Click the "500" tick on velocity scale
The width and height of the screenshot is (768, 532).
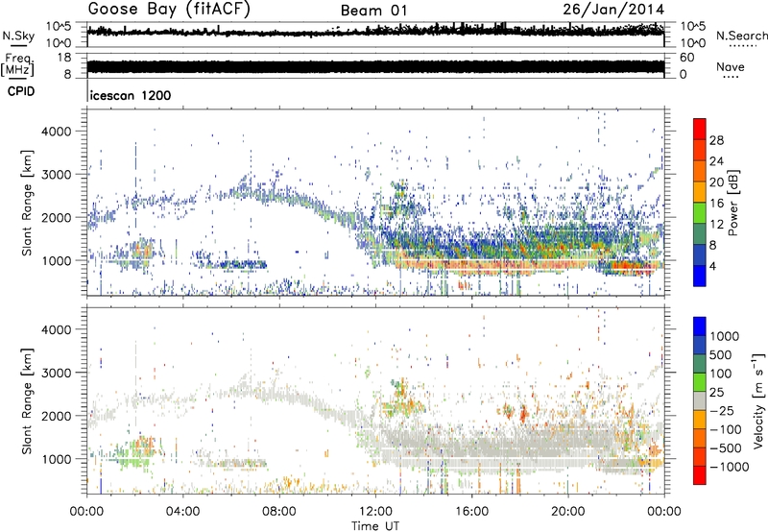click(721, 355)
